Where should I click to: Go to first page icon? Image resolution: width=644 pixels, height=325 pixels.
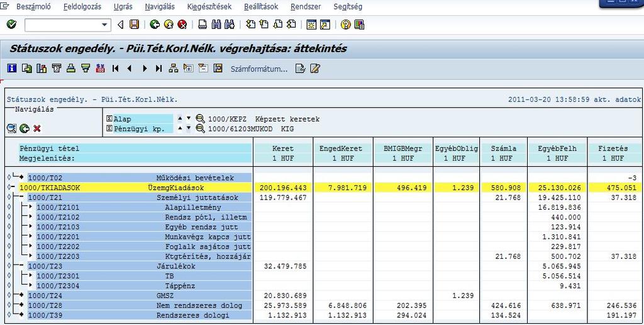pos(250,25)
